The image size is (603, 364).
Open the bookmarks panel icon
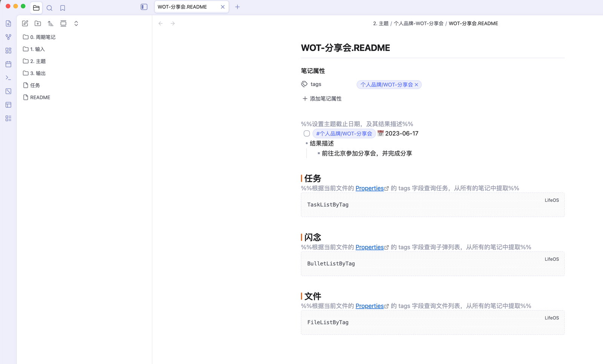click(x=63, y=8)
